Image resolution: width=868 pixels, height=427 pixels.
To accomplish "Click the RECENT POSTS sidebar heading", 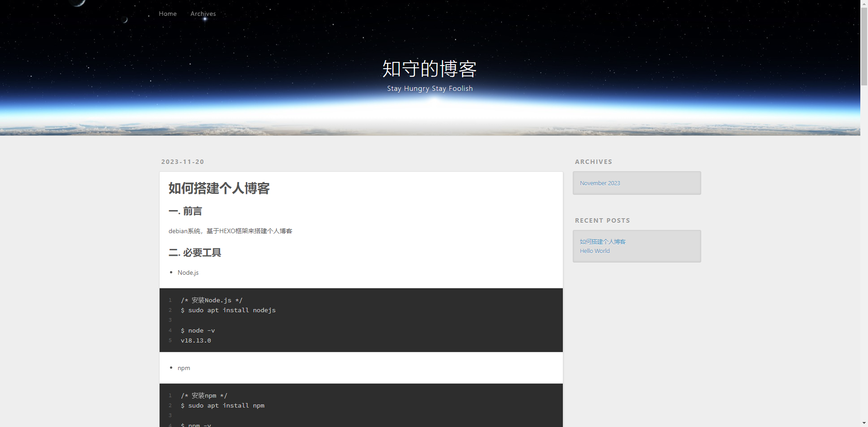I will [603, 221].
